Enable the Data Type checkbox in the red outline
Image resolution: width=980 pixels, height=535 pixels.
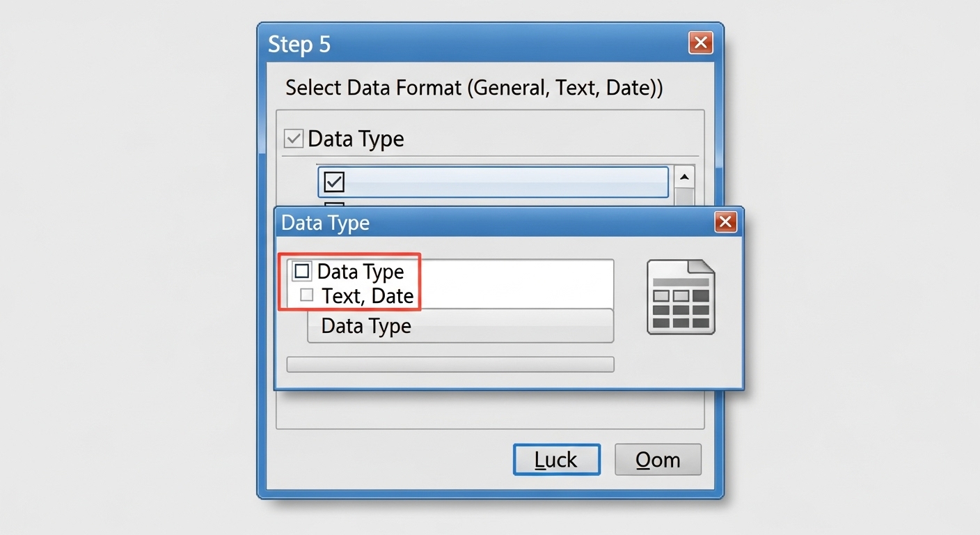tap(301, 271)
